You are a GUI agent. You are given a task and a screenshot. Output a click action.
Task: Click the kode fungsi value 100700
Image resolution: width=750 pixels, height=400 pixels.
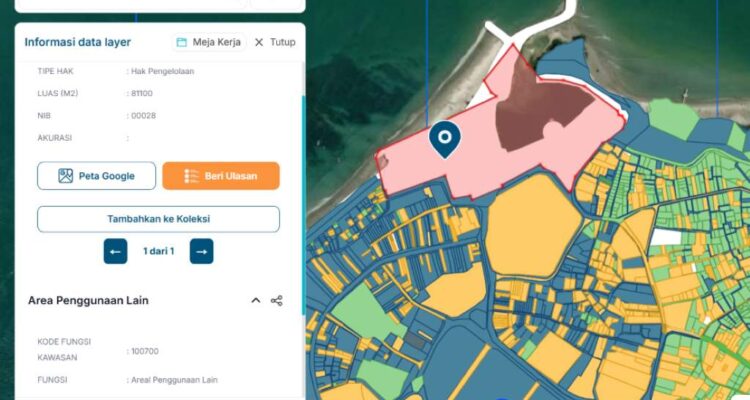tap(145, 351)
